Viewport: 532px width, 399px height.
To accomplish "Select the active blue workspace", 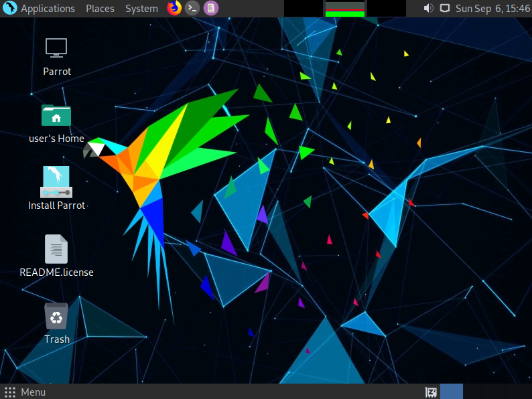I will pos(451,391).
